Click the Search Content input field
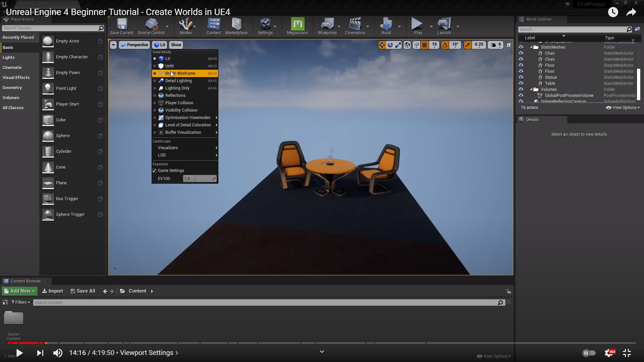The image size is (644, 362). coord(265,303)
